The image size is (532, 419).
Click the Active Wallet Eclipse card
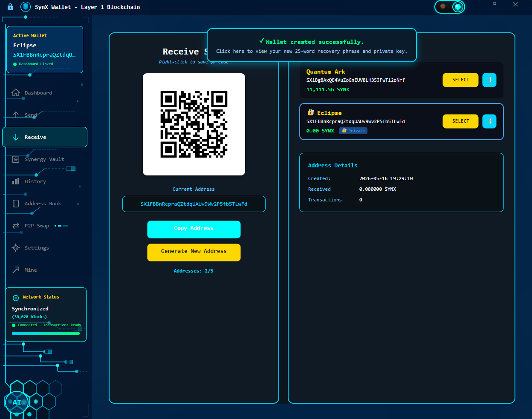45,49
